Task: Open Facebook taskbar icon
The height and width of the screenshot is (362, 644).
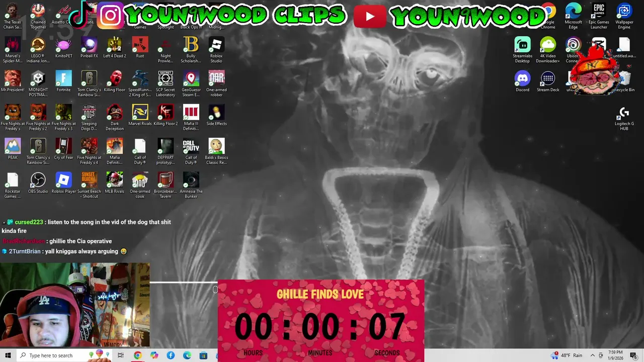Action: coord(171,355)
